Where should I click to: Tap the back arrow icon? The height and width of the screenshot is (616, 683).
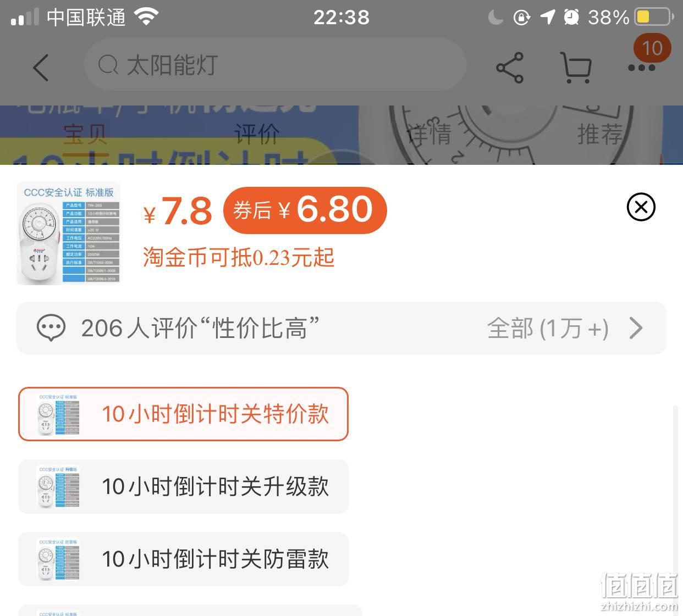click(x=41, y=68)
